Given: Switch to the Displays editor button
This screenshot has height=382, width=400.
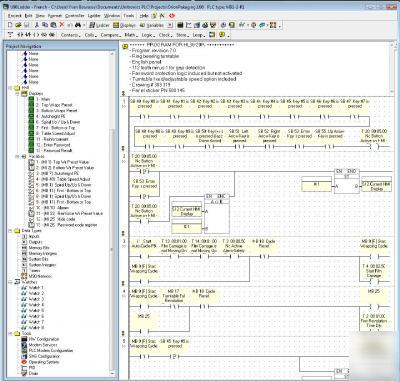Looking at the screenshot, I should (x=124, y=25).
